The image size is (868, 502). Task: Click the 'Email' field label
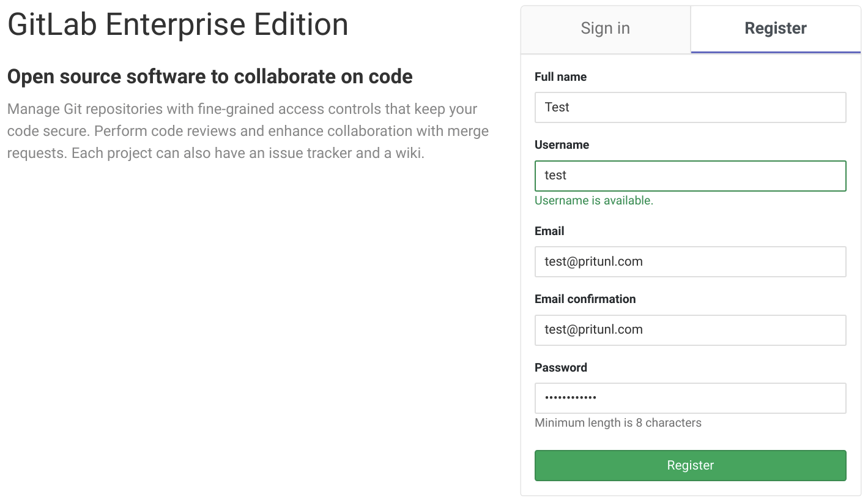coord(549,231)
